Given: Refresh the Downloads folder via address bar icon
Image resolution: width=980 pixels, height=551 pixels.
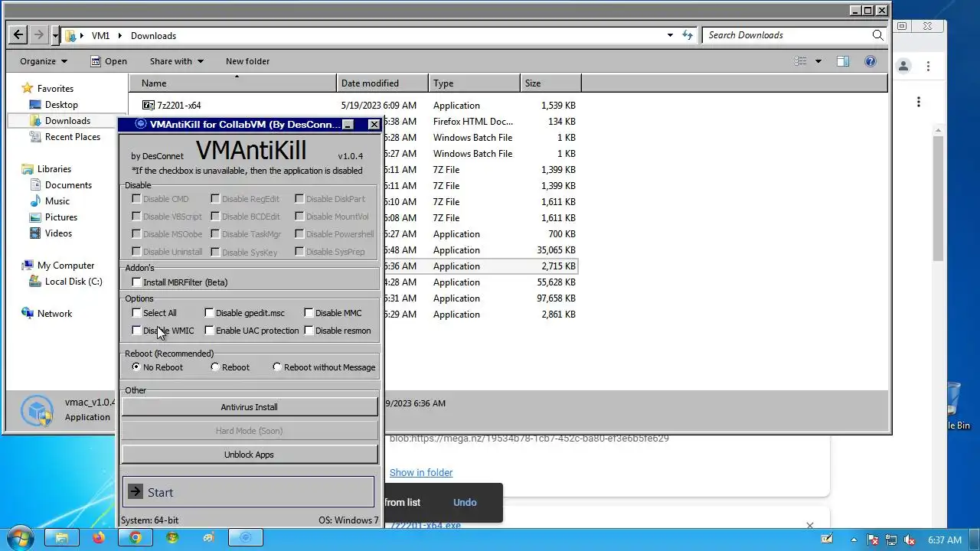Looking at the screenshot, I should point(688,35).
